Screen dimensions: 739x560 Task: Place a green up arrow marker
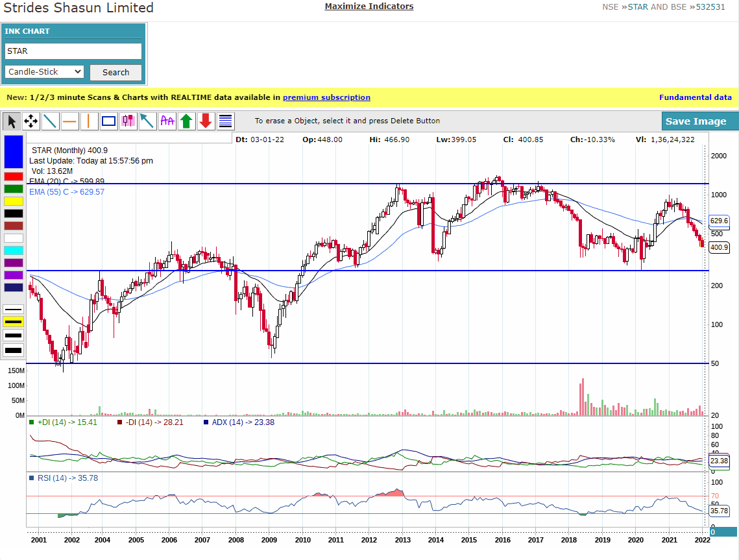(187, 121)
